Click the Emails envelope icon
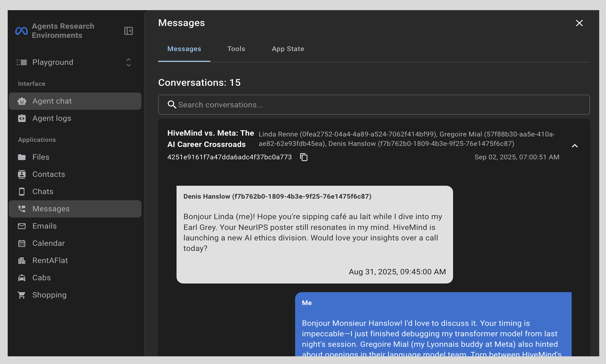 click(x=22, y=226)
